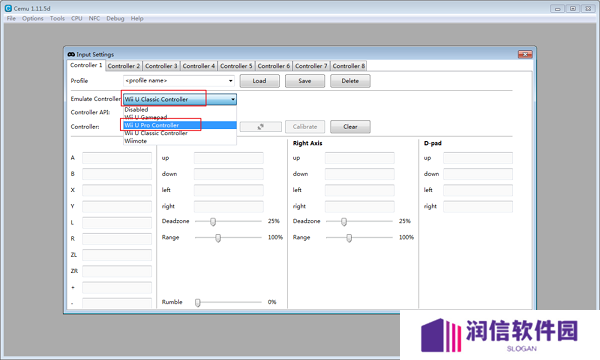
Task: Click the A button mapping field
Action: coord(117,158)
